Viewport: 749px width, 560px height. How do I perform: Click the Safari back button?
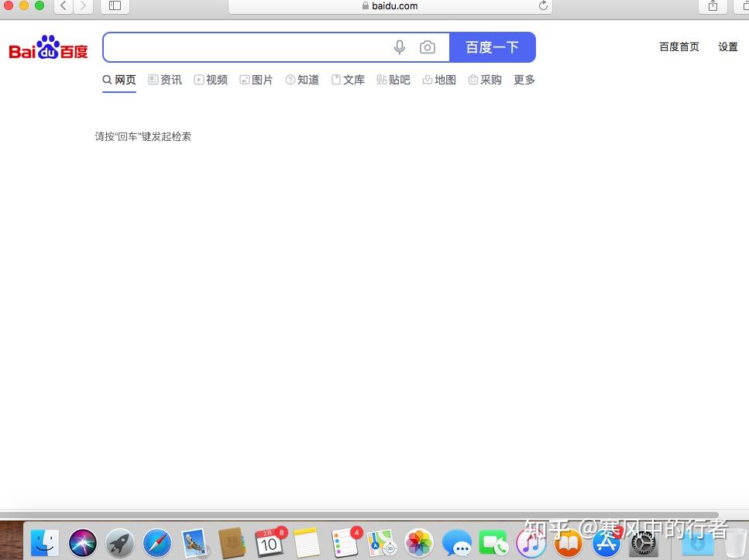click(63, 6)
